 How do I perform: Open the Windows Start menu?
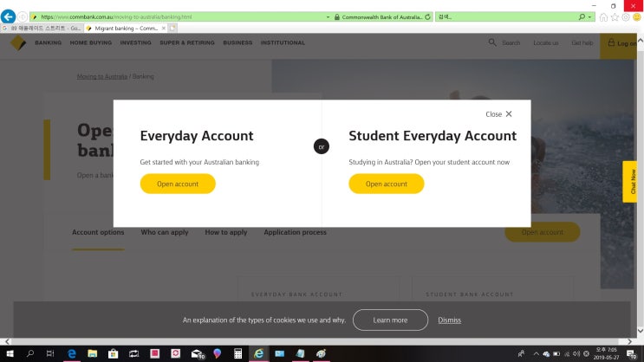pyautogui.click(x=10, y=354)
